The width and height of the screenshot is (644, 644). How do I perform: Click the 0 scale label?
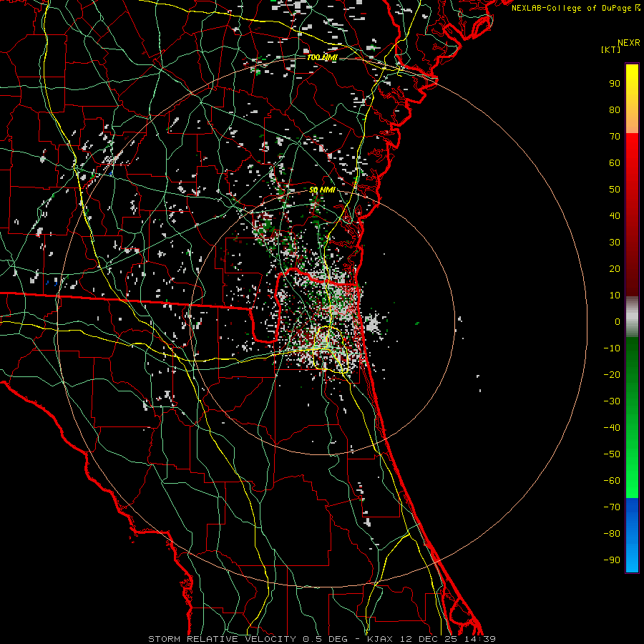(x=618, y=321)
